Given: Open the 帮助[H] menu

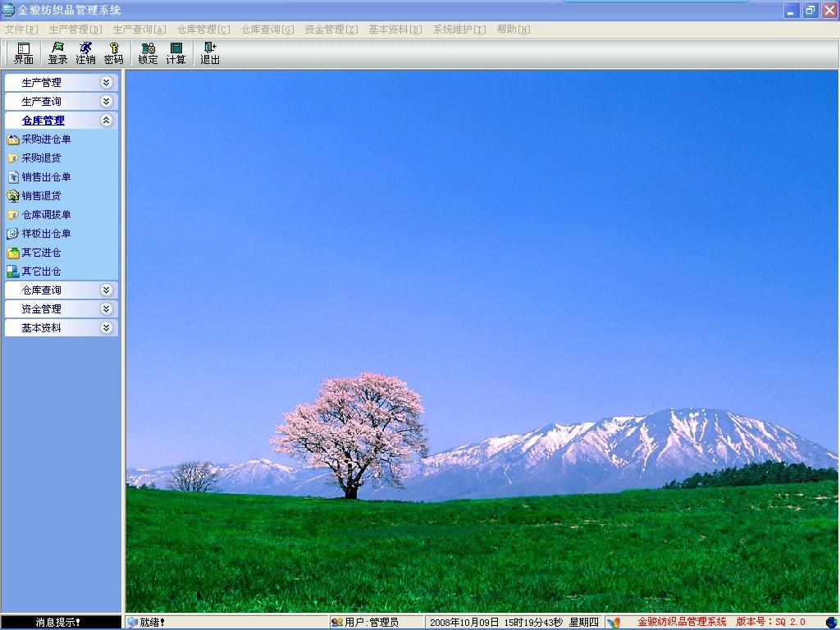Looking at the screenshot, I should [x=514, y=30].
